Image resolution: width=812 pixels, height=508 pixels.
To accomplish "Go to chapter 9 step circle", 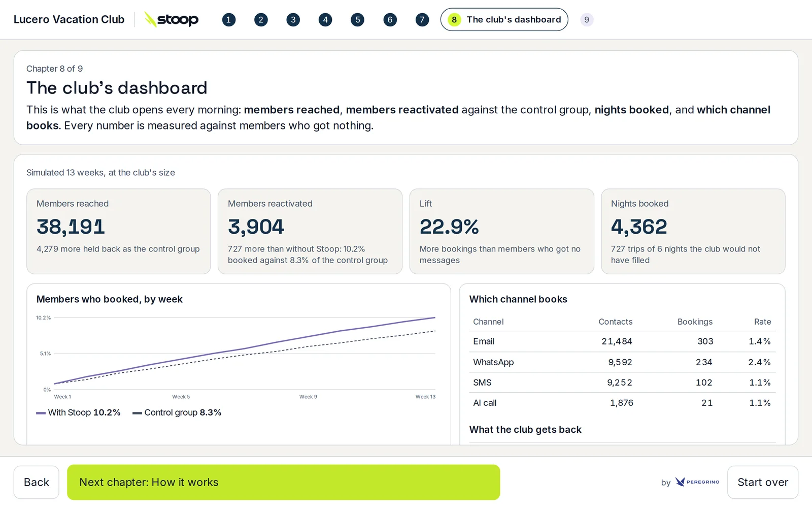I will (x=587, y=20).
